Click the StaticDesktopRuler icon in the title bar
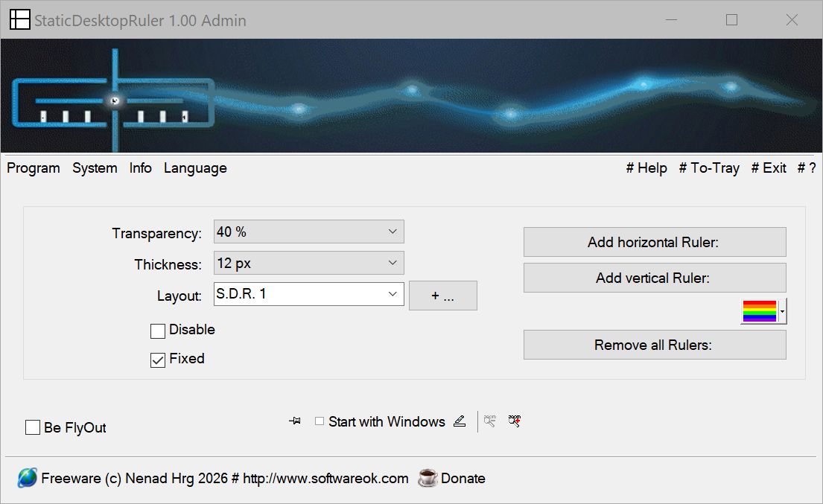Image resolution: width=823 pixels, height=504 pixels. click(x=20, y=19)
